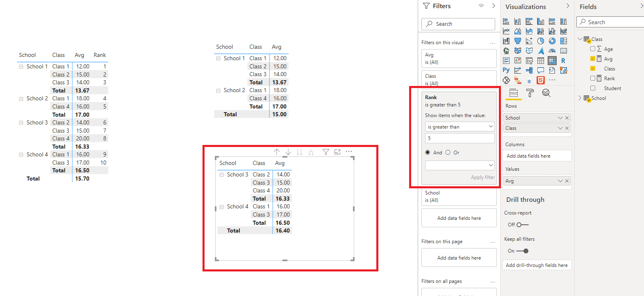Open more options for visual filters
644x296 pixels.
pos(493,43)
